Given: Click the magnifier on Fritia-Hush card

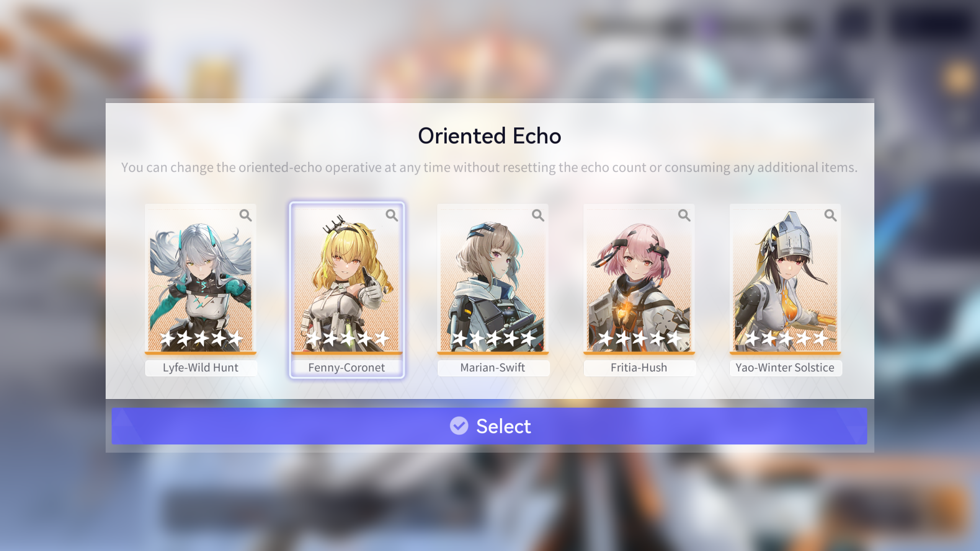Looking at the screenshot, I should (x=684, y=215).
